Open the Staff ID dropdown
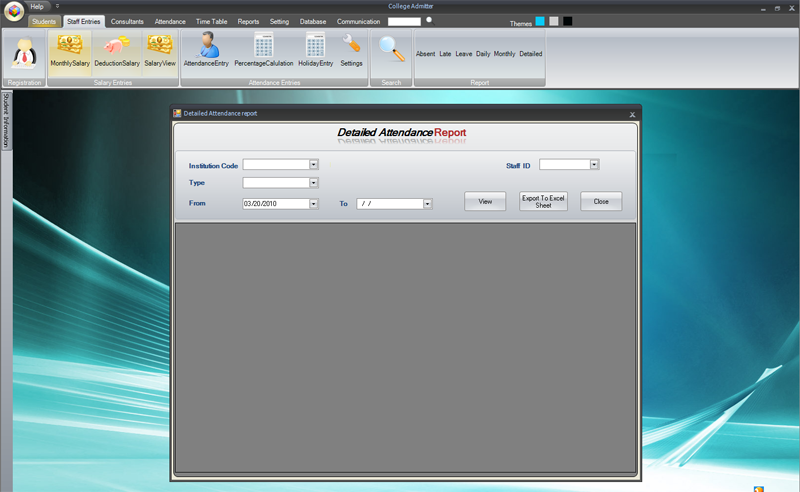 click(594, 164)
